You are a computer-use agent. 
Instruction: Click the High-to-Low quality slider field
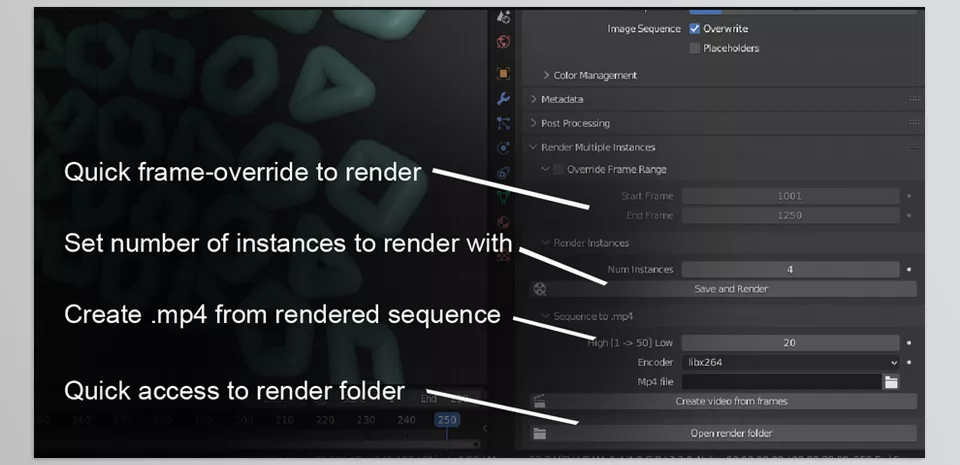point(789,342)
